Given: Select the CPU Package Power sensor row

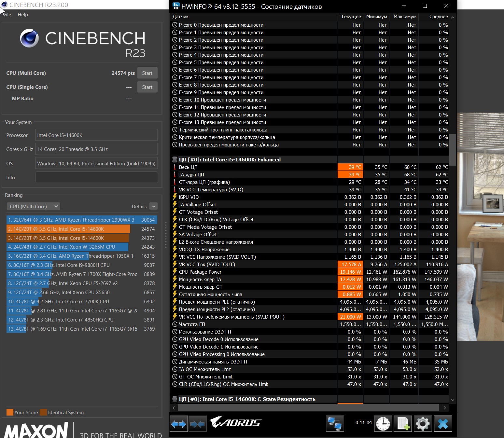Looking at the screenshot, I should click(200, 272).
